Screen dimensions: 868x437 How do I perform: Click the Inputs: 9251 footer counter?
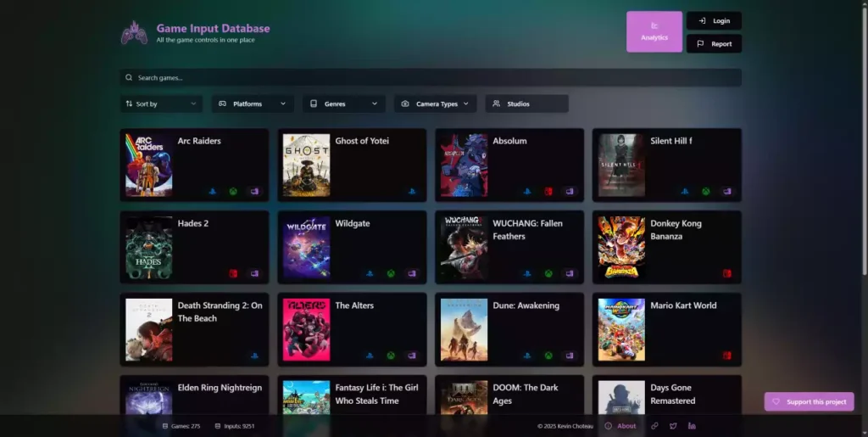234,426
